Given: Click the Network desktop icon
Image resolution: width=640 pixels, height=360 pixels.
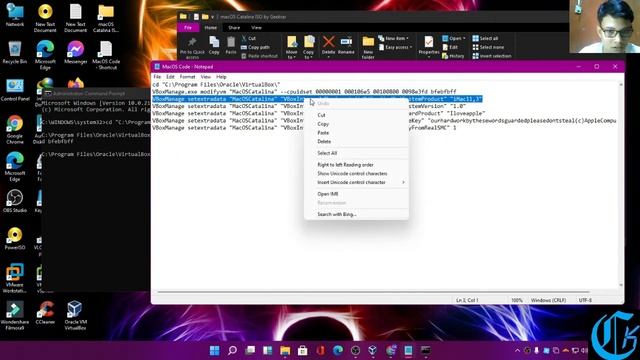Looking at the screenshot, I should 15,16.
